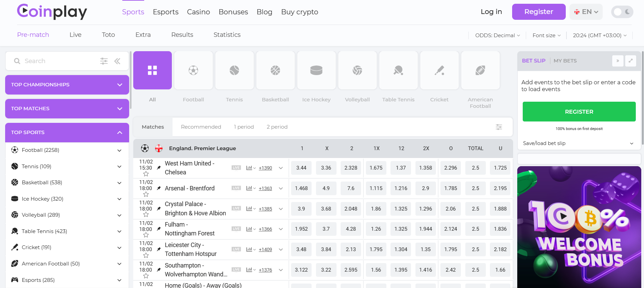The height and width of the screenshot is (288, 644).
Task: Open the ODDS: Decimal dropdown
Action: click(x=497, y=35)
